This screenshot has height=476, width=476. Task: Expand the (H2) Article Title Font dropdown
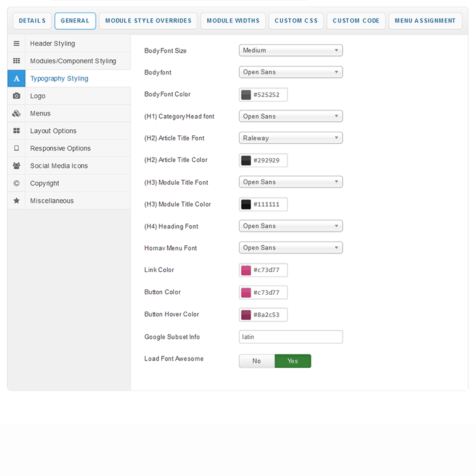(291, 138)
